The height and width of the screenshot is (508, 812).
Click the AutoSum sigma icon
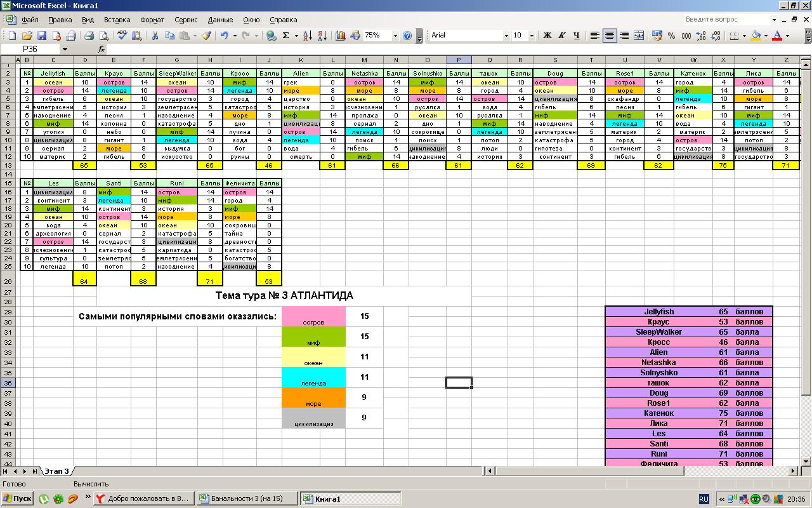pyautogui.click(x=286, y=36)
